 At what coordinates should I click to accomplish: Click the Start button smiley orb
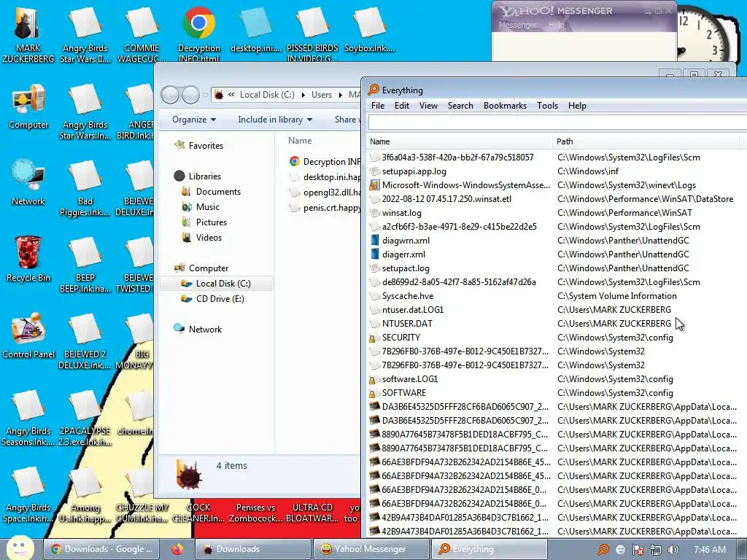click(x=20, y=548)
